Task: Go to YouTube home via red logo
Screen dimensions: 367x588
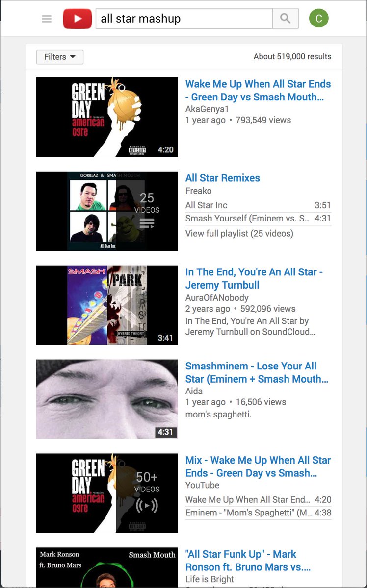Action: pyautogui.click(x=78, y=19)
